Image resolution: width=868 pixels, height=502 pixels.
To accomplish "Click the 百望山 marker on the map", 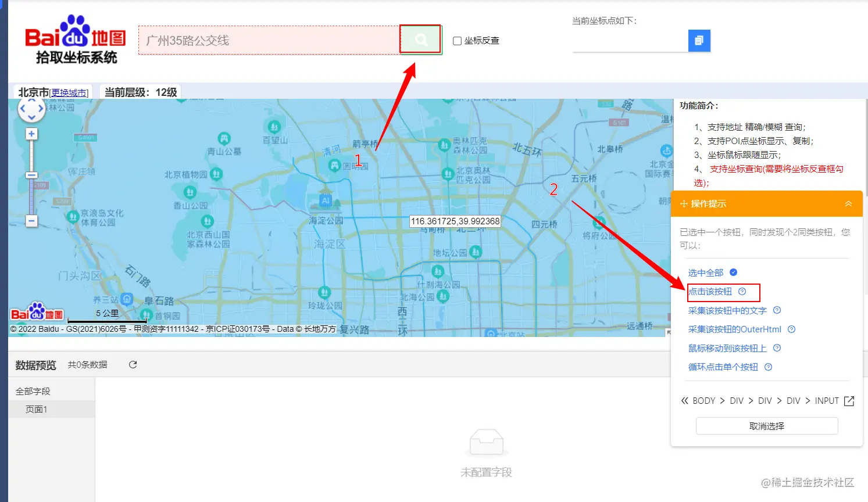I will point(274,127).
